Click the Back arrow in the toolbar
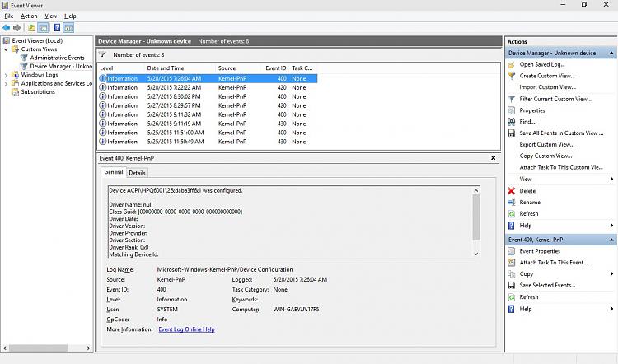The image size is (618, 364). click(7, 27)
